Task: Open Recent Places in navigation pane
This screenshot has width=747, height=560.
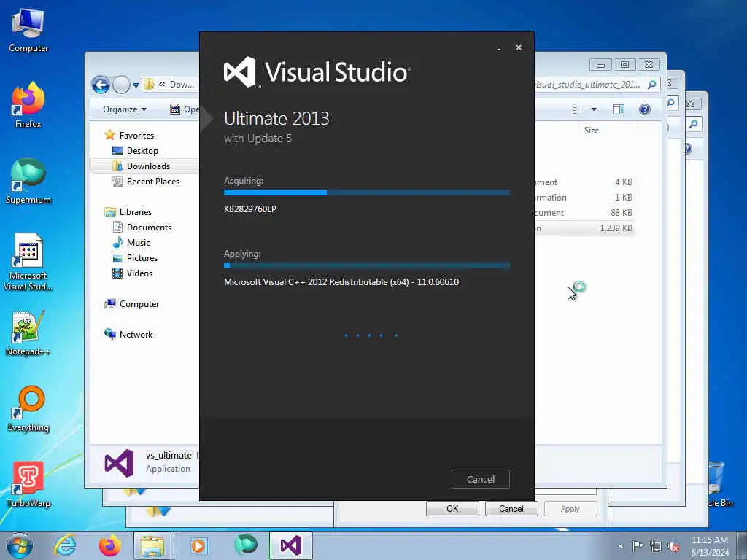Action: point(152,181)
